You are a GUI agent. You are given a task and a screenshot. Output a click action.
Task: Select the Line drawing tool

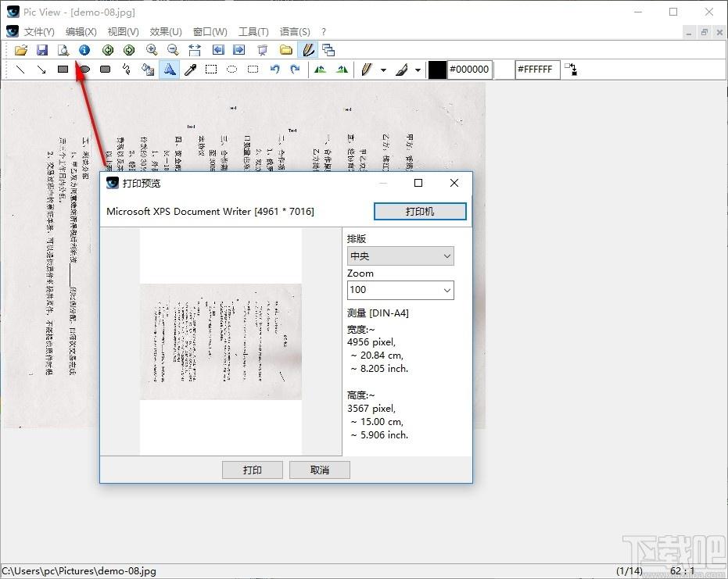pyautogui.click(x=20, y=70)
